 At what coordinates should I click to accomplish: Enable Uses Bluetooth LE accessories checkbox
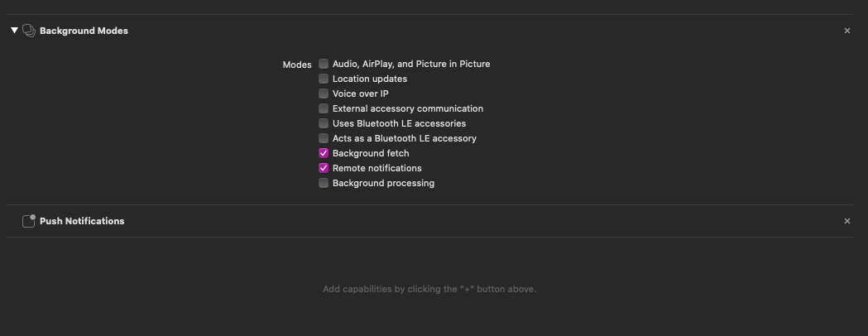[324, 123]
